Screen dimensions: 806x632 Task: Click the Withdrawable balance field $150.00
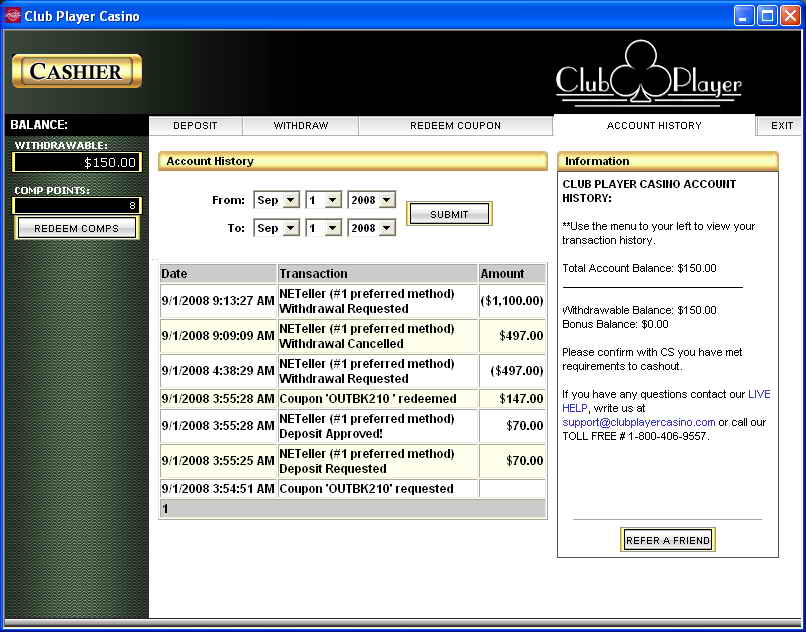pos(77,162)
